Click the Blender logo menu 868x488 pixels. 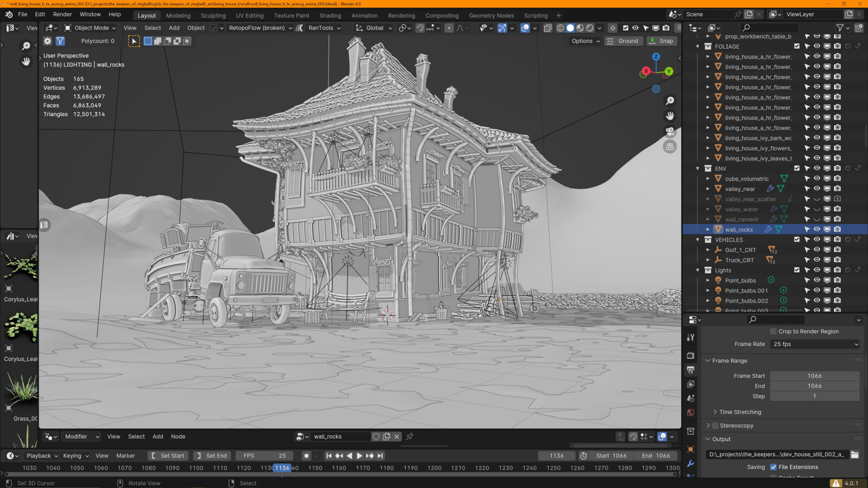tap(9, 14)
